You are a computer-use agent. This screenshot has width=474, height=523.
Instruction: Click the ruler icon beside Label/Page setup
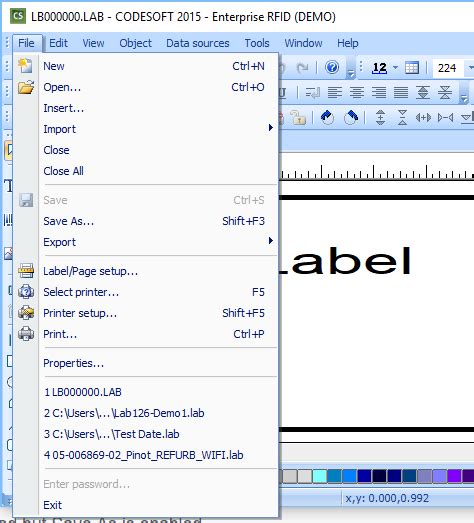coord(26,271)
